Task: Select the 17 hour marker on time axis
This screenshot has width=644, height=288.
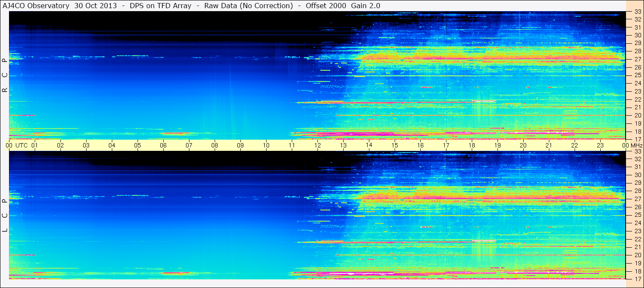Action: tap(446, 146)
